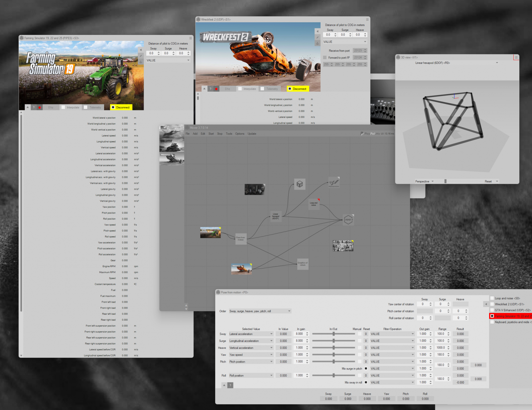Select the Graphics of values node

(x=303, y=264)
